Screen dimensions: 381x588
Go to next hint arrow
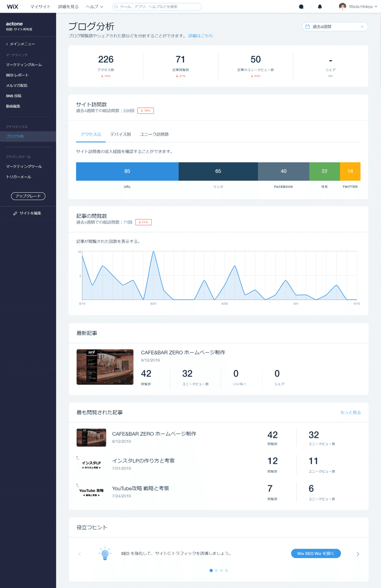358,554
